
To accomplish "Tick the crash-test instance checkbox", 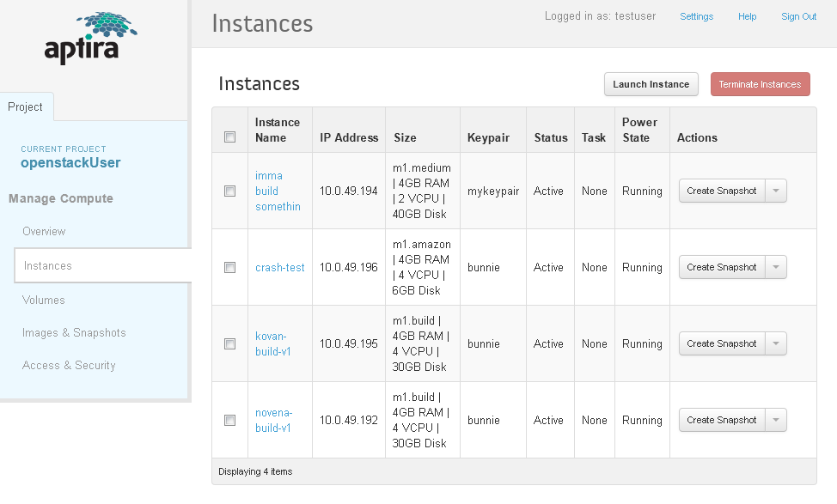I will 230,267.
